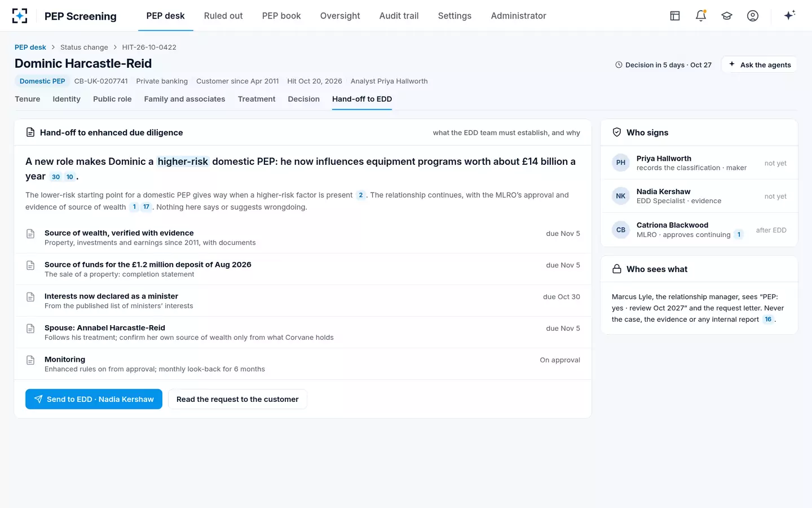This screenshot has width=812, height=508.
Task: Click the 'On approval' status text
Action: pyautogui.click(x=560, y=360)
